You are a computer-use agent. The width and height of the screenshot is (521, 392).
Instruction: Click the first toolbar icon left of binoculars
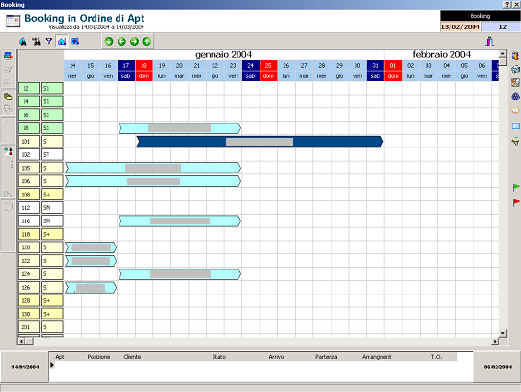click(x=23, y=42)
